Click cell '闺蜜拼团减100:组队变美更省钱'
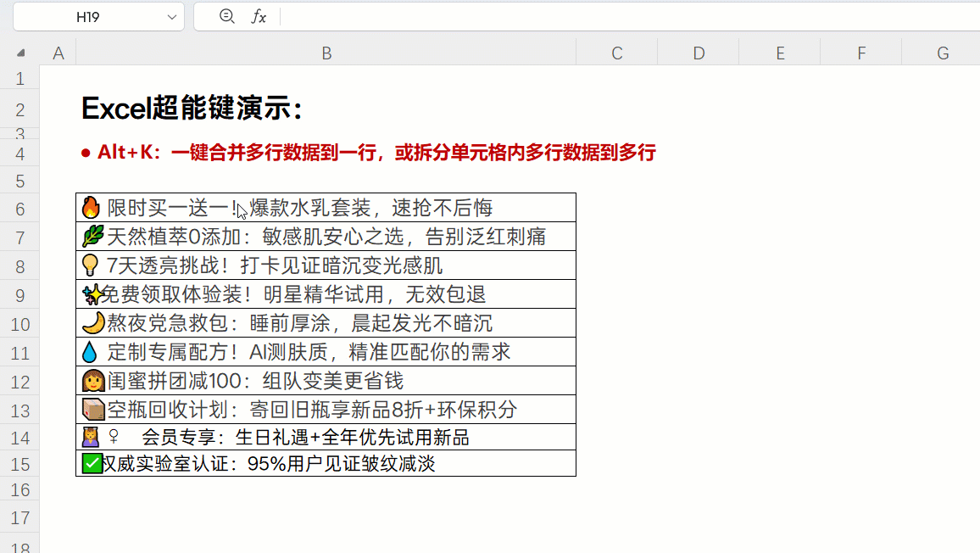 [x=326, y=380]
